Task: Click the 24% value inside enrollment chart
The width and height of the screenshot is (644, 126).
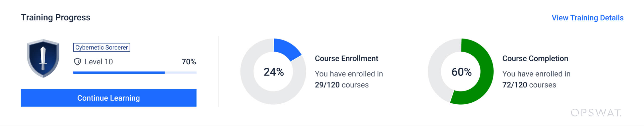Action: [274, 72]
